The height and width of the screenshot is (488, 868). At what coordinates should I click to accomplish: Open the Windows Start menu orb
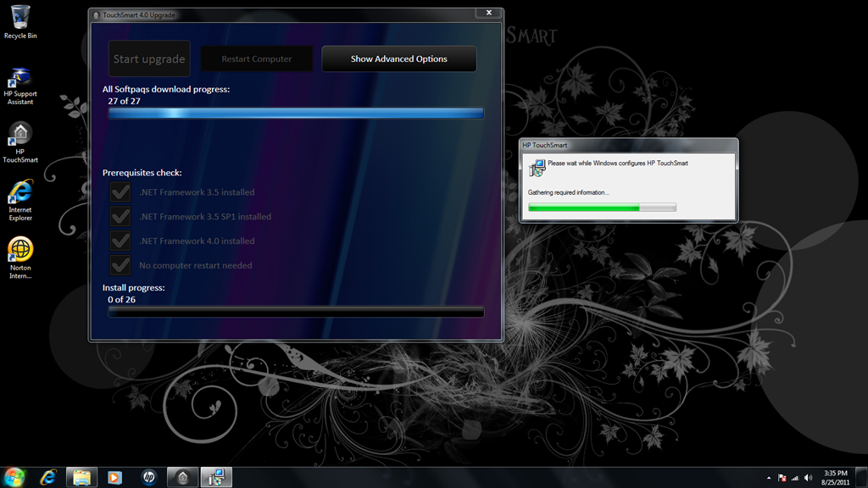(x=14, y=477)
